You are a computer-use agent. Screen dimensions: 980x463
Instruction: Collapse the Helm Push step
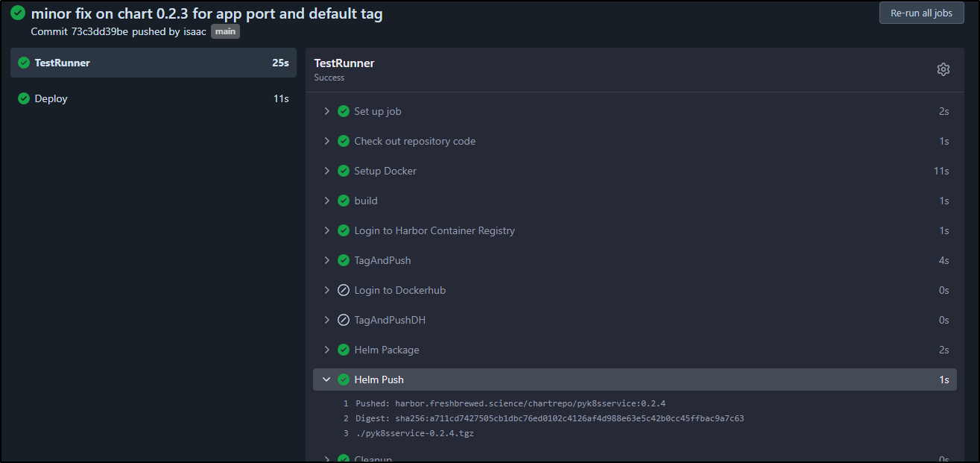coord(326,379)
